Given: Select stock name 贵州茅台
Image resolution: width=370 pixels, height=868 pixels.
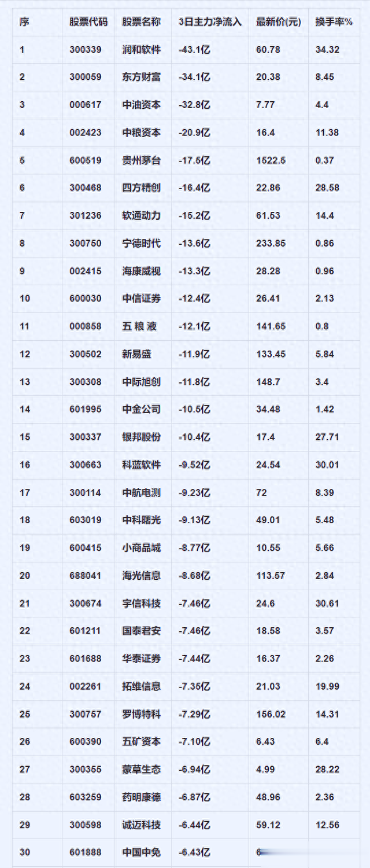Looking at the screenshot, I should [x=142, y=160].
